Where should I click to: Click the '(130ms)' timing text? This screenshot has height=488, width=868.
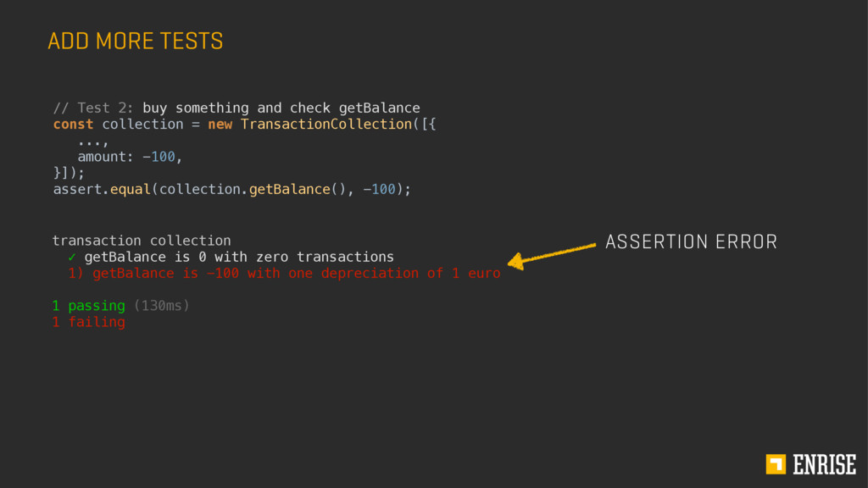click(x=162, y=305)
